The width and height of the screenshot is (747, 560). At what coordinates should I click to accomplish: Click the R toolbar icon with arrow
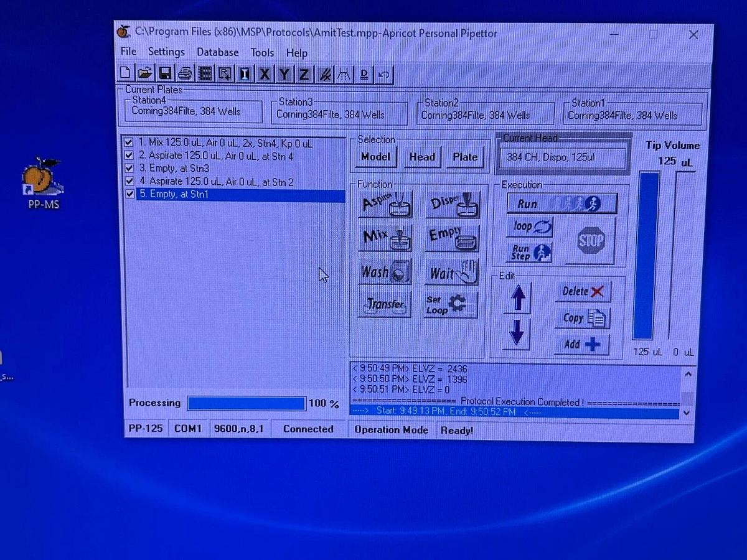(x=225, y=74)
